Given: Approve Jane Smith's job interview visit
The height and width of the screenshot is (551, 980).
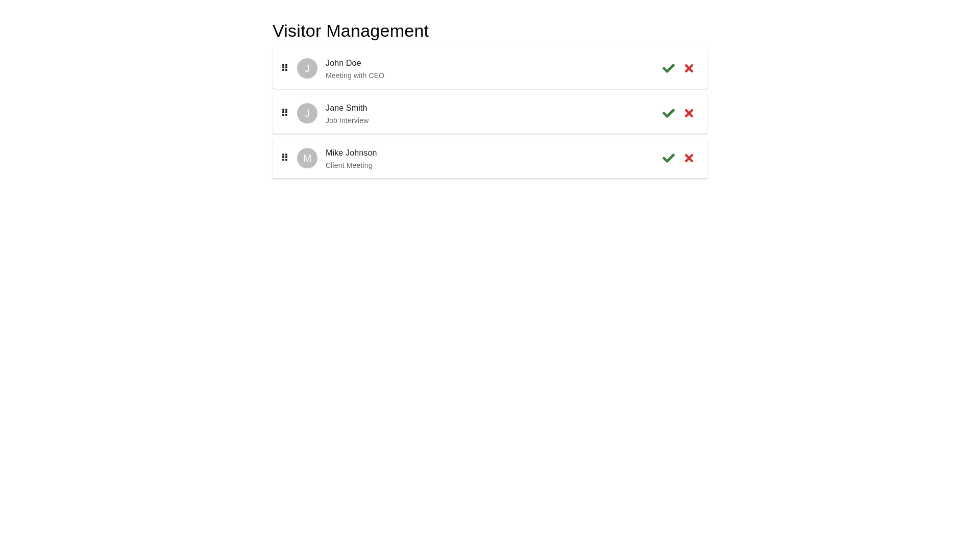Looking at the screenshot, I should (668, 113).
